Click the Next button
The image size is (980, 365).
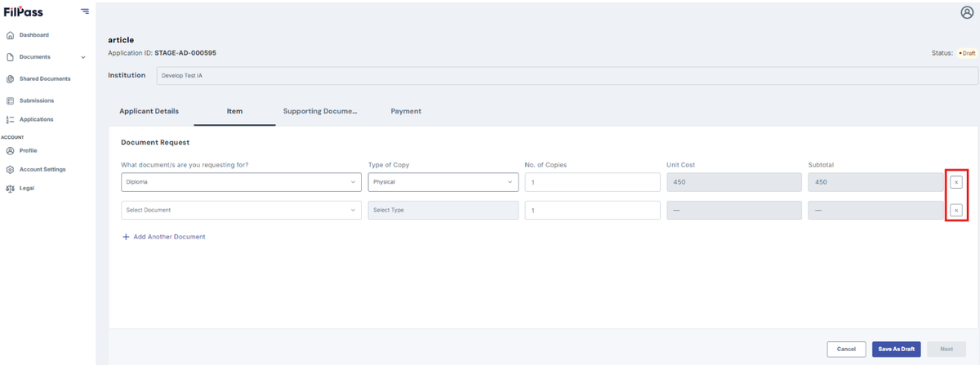pyautogui.click(x=947, y=349)
